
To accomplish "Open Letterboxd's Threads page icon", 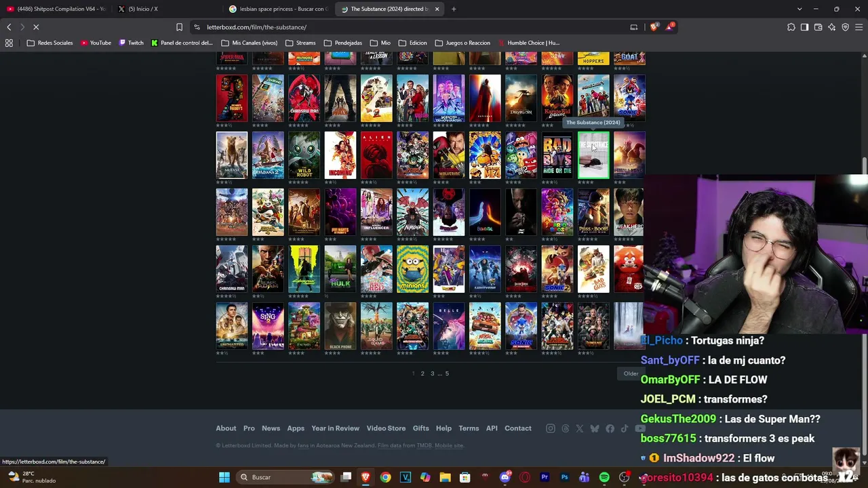I will click(x=566, y=428).
